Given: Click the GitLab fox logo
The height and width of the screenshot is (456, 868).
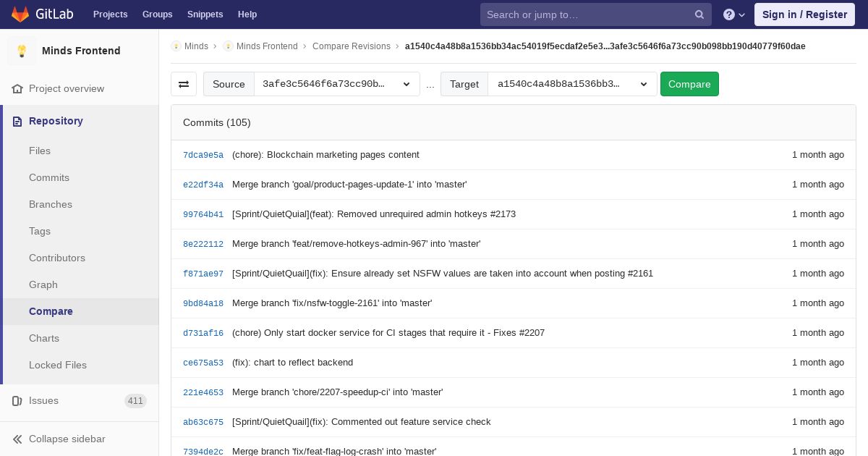Looking at the screenshot, I should point(20,14).
